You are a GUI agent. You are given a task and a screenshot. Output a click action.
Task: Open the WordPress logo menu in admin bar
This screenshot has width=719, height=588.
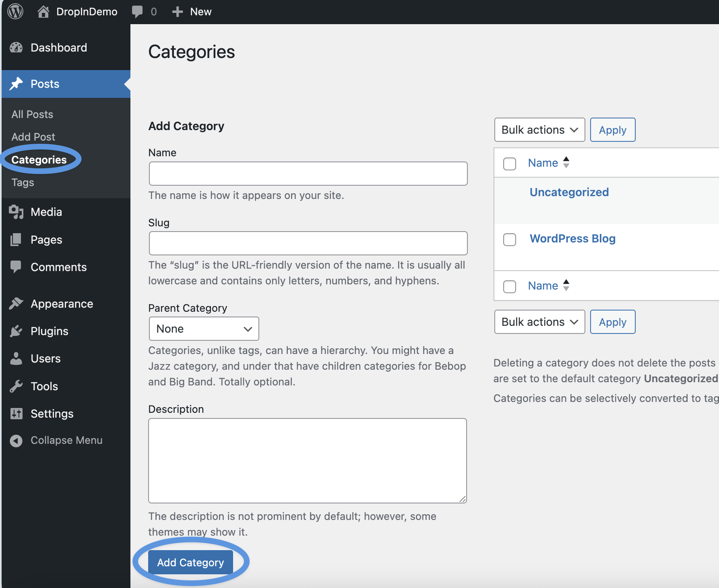pos(15,11)
